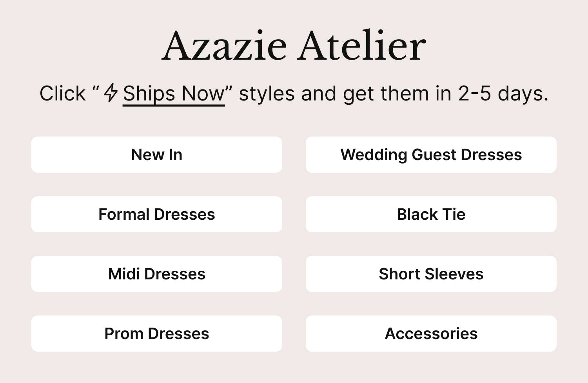
Task: Choose the Midi Dresses category
Action: click(x=157, y=274)
